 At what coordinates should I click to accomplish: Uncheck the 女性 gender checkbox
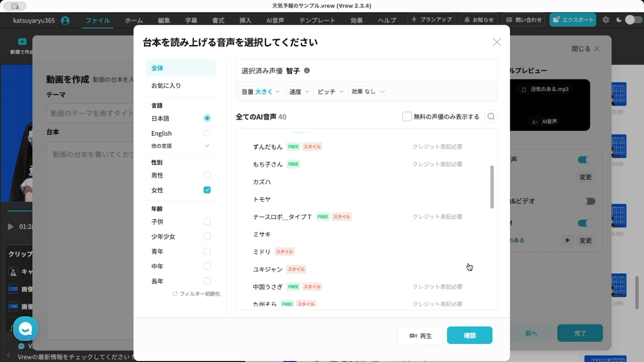(x=207, y=190)
